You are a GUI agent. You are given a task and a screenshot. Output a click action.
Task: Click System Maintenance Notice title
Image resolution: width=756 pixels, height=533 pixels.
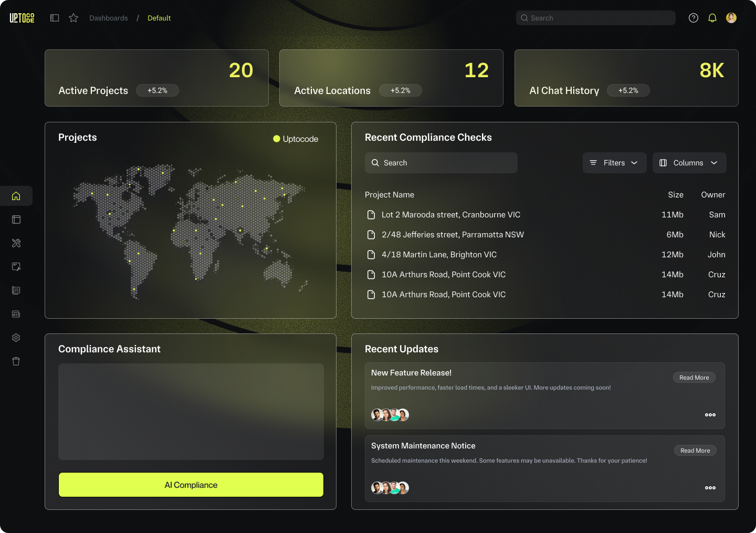coord(423,446)
